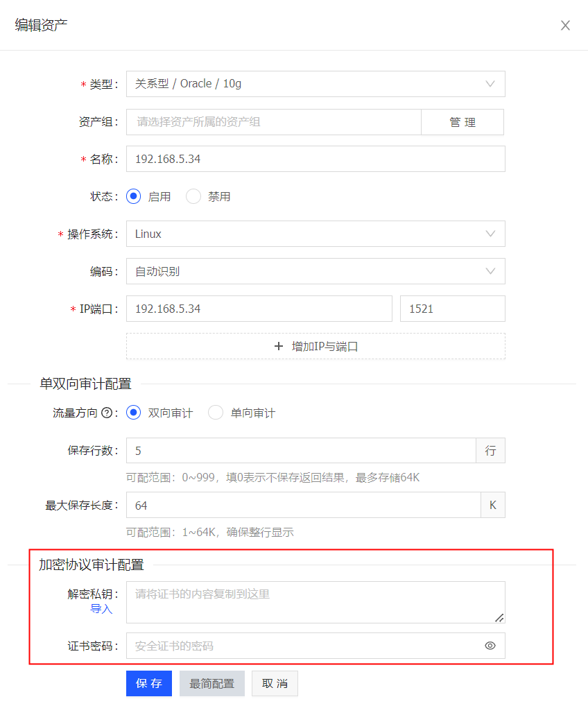This screenshot has height=715, width=588.
Task: Click the resize handle of 解密私钥 textarea
Action: point(499,618)
